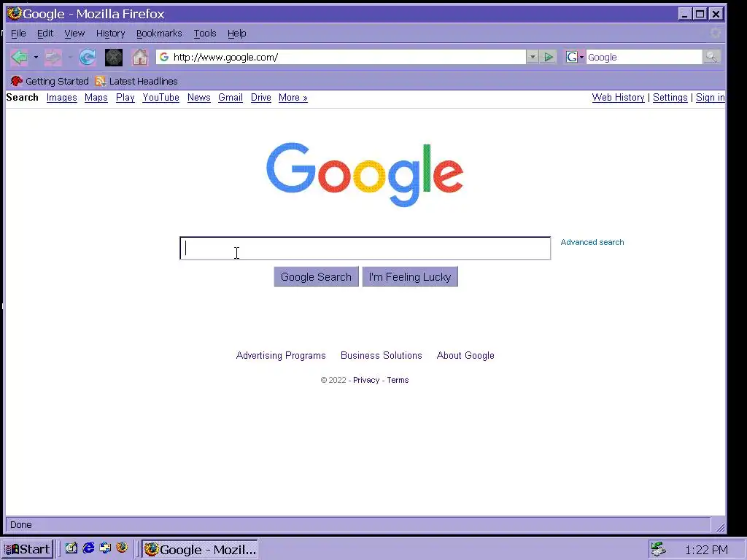The width and height of the screenshot is (747, 560).
Task: Click the network system tray icon
Action: [659, 549]
